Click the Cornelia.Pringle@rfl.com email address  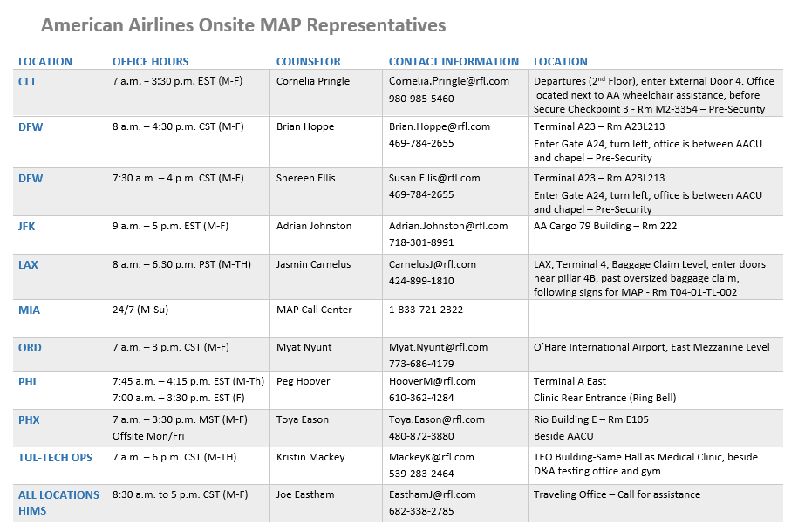coord(448,81)
